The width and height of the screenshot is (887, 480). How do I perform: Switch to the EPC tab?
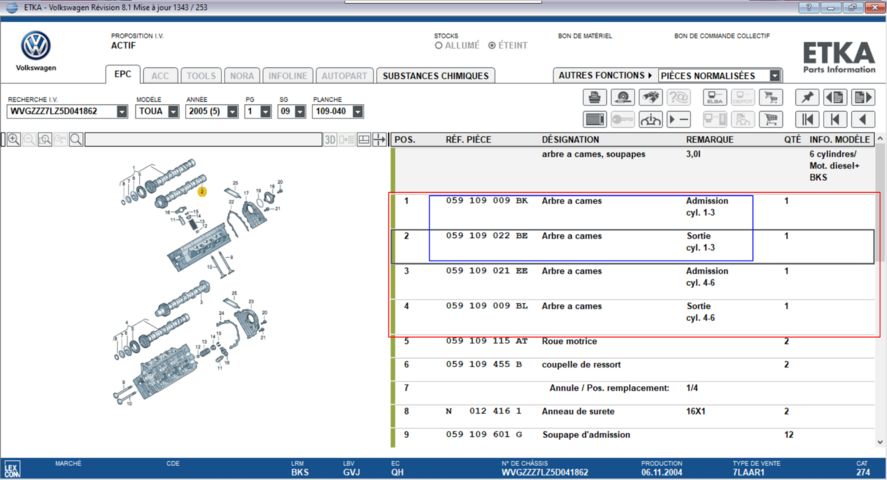(x=123, y=74)
